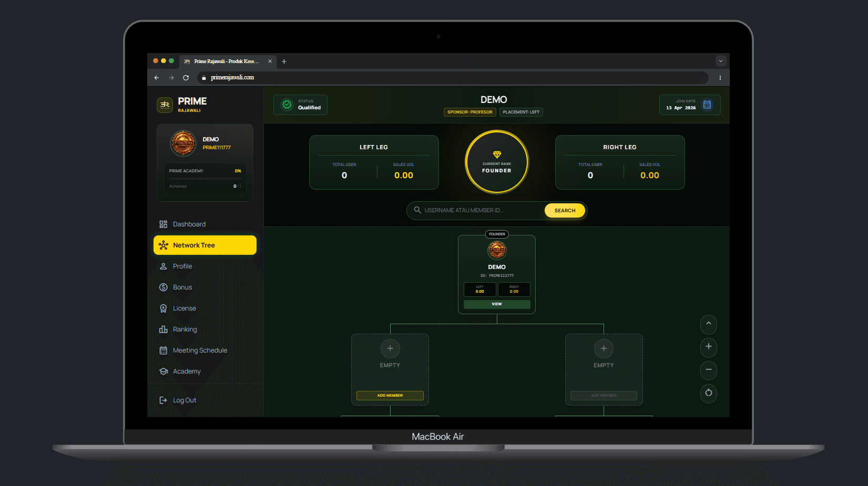The image size is (868, 486).
Task: Click yellow ADD MEMBER on left slot
Action: click(x=390, y=396)
